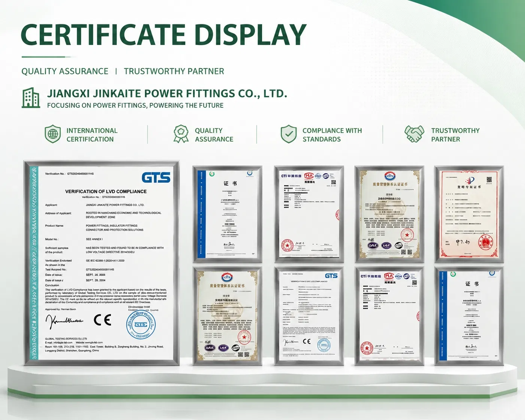Click the handwritten signature on large certificate

coord(64,321)
